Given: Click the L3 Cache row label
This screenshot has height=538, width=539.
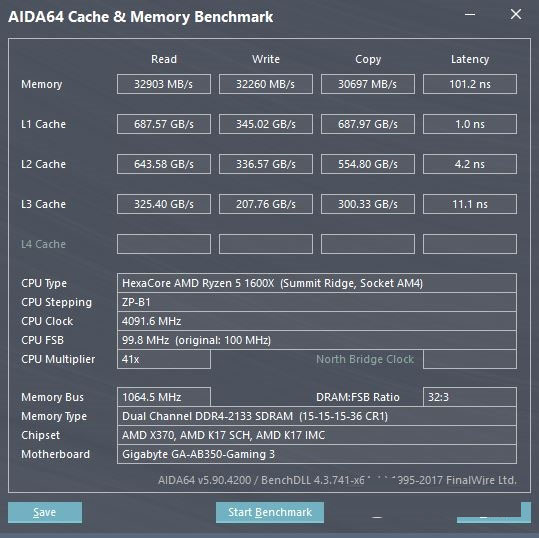Looking at the screenshot, I should [x=43, y=204].
